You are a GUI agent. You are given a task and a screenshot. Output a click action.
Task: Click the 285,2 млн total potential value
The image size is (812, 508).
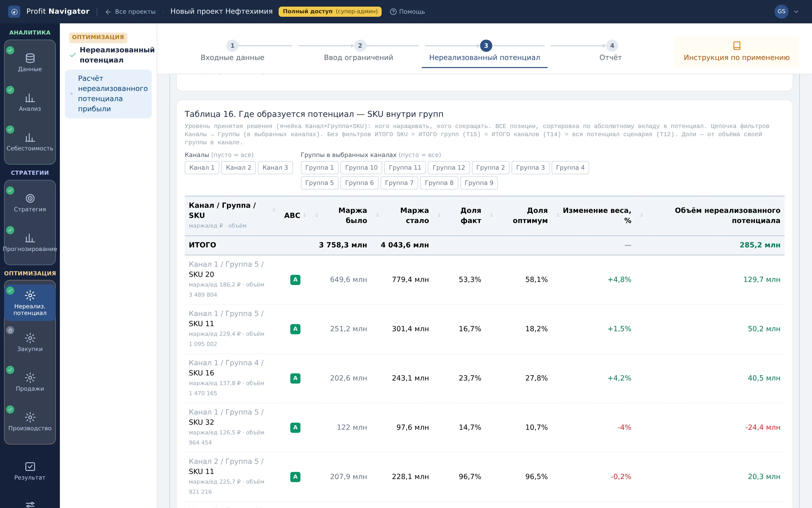pos(760,245)
